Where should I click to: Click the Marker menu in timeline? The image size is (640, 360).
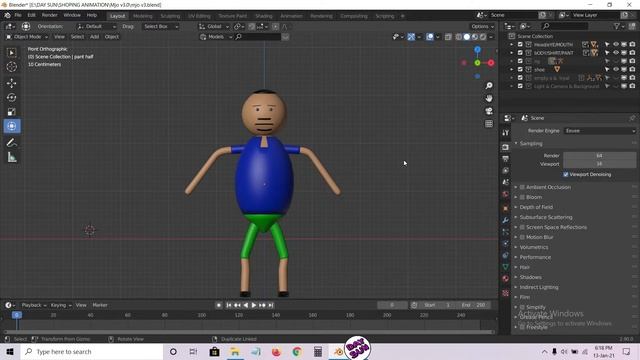100,305
